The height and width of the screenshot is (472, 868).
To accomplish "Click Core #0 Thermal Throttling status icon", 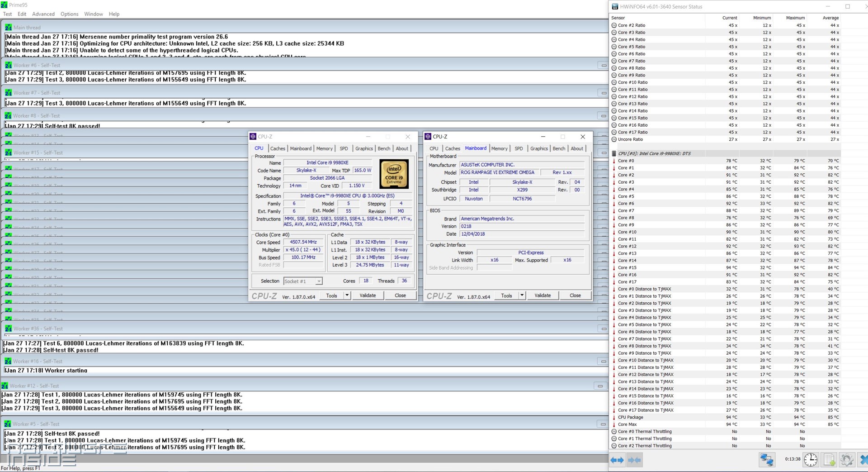I will click(614, 432).
